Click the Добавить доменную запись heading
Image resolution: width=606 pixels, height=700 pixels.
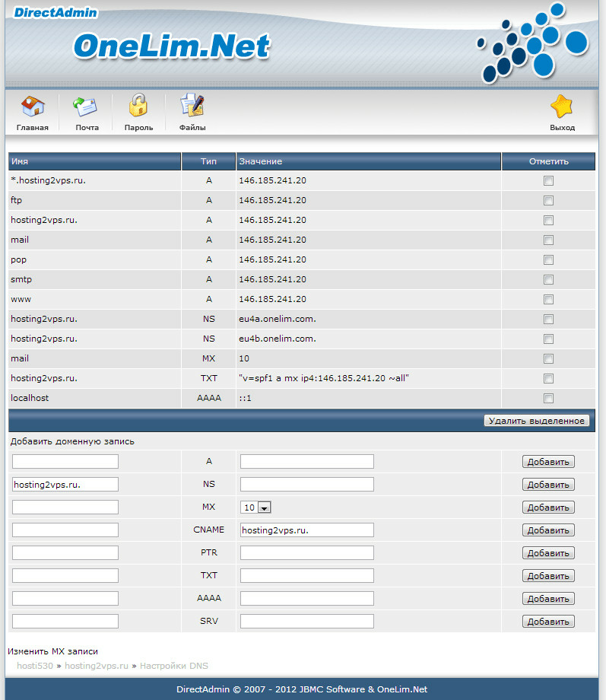(72, 441)
